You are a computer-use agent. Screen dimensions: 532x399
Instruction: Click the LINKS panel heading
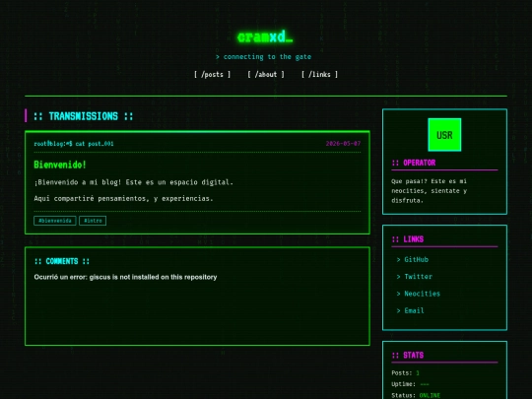(x=408, y=239)
